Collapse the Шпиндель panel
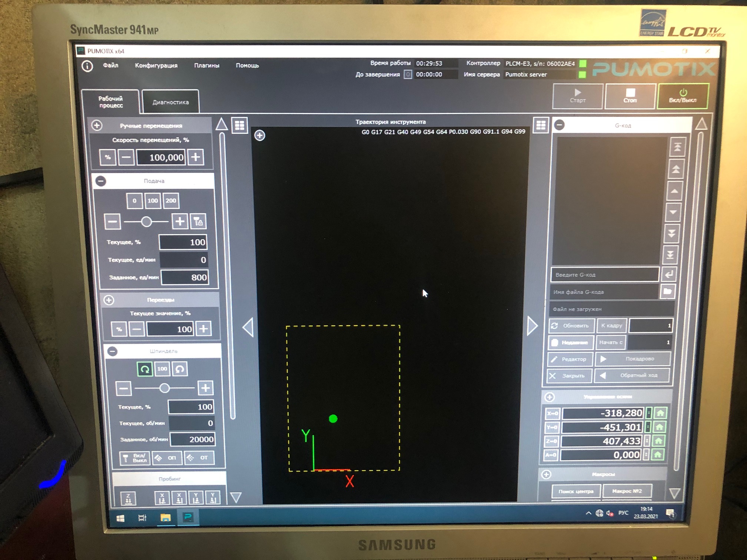This screenshot has width=747, height=560. [x=112, y=351]
